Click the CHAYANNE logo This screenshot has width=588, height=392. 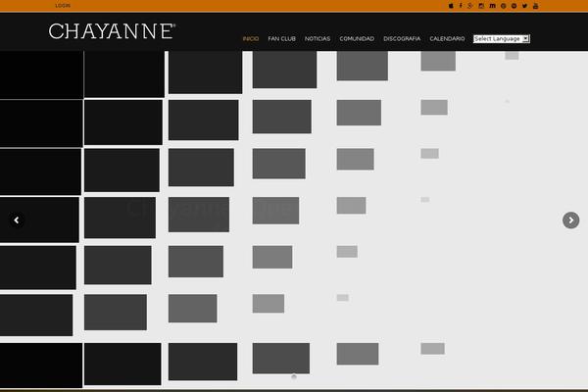(x=112, y=31)
